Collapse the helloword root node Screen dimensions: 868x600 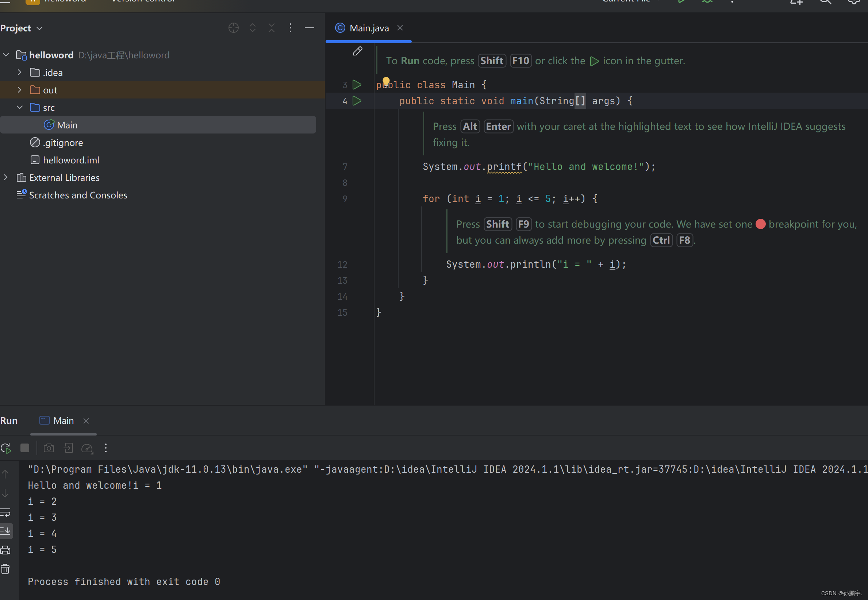coord(6,55)
